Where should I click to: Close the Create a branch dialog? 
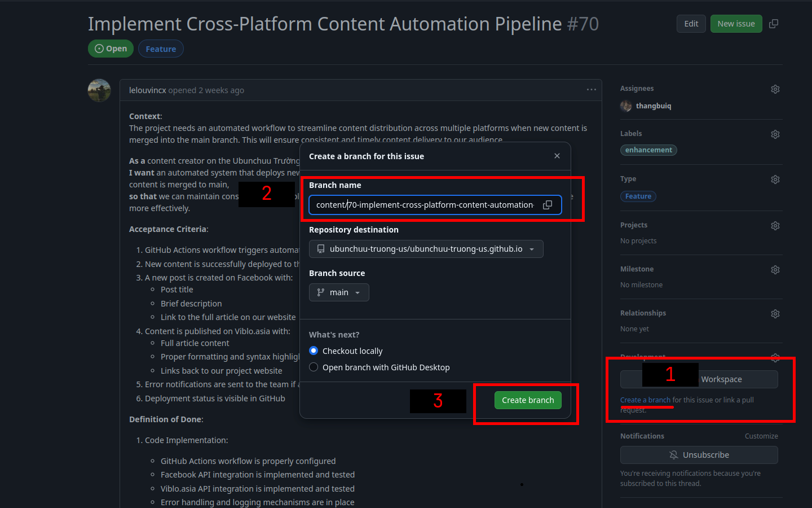click(557, 156)
